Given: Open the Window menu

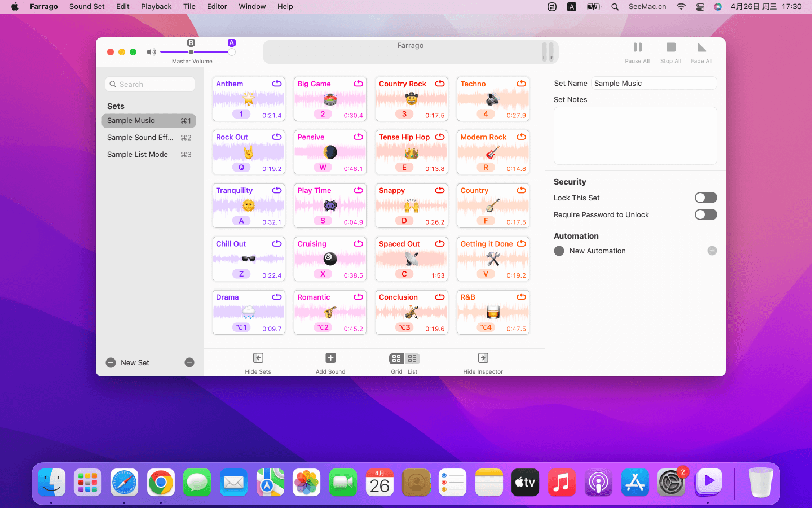Looking at the screenshot, I should click(252, 7).
